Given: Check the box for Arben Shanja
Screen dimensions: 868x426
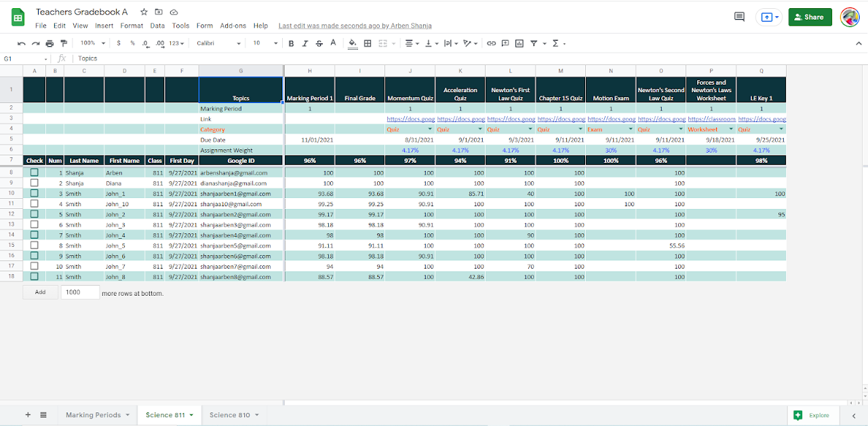Looking at the screenshot, I should [x=34, y=173].
